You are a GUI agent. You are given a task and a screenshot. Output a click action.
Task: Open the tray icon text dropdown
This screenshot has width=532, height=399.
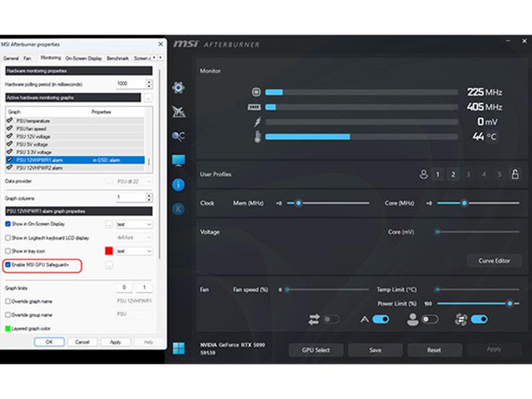coord(134,251)
